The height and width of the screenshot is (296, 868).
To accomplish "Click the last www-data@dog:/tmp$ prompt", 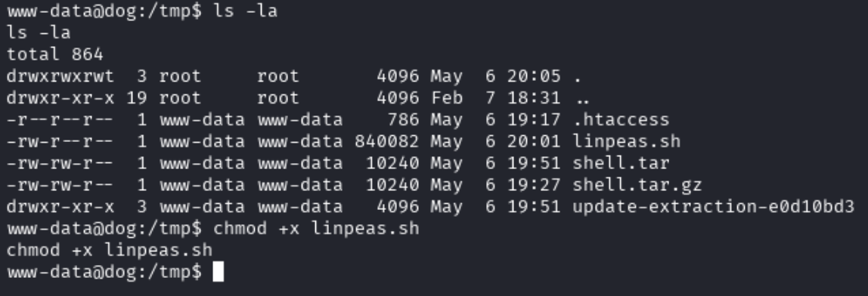I will click(104, 272).
